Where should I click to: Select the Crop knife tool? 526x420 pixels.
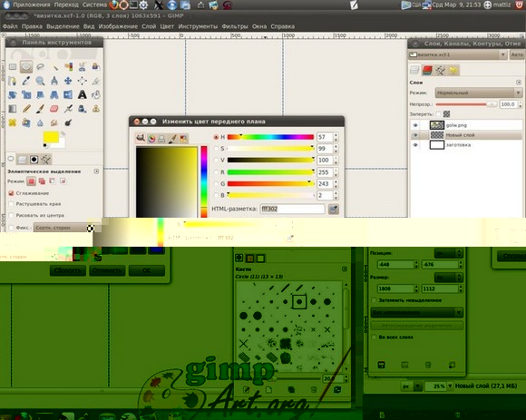pos(96,81)
